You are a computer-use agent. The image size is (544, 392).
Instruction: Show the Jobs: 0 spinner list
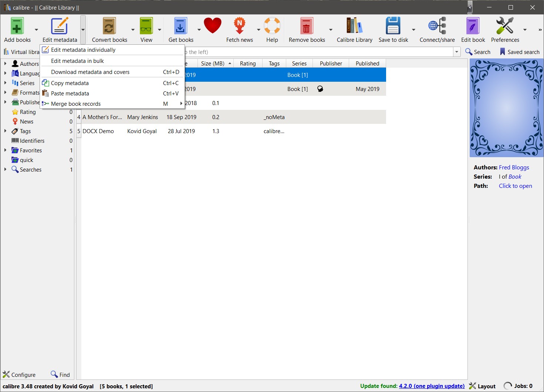(x=518, y=386)
